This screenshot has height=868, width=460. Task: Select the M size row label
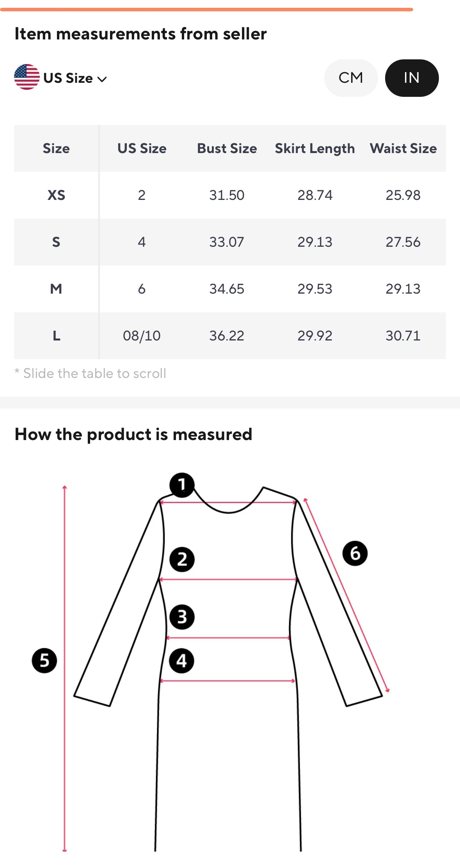56,289
